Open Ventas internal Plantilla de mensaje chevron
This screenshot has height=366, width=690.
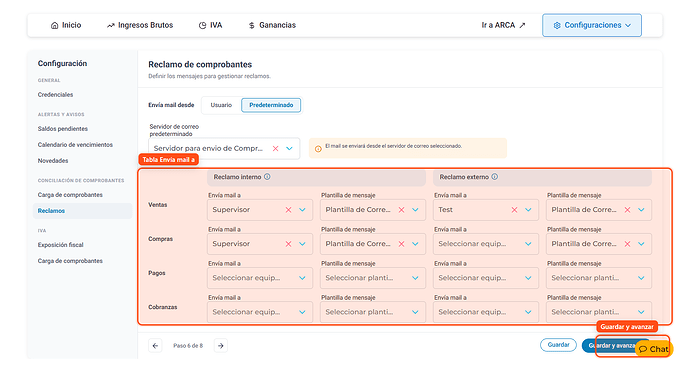(415, 210)
